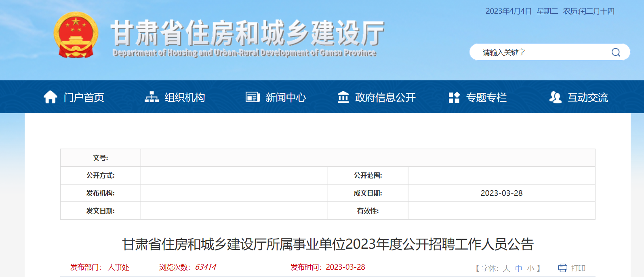The height and width of the screenshot is (277, 644).
Task: Go to 新闻中心 section
Action: point(285,97)
